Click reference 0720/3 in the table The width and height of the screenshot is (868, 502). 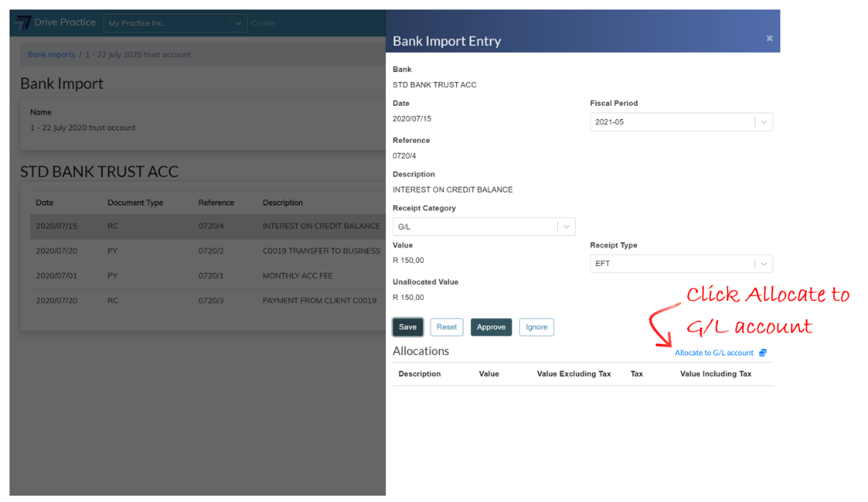(x=211, y=301)
